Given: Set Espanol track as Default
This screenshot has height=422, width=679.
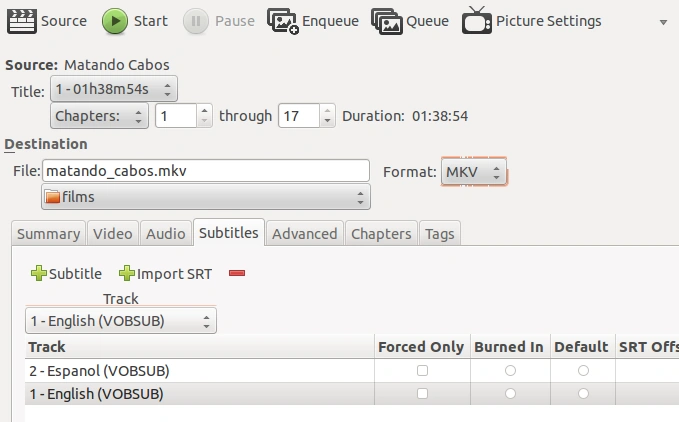Looking at the screenshot, I should coord(583,371).
